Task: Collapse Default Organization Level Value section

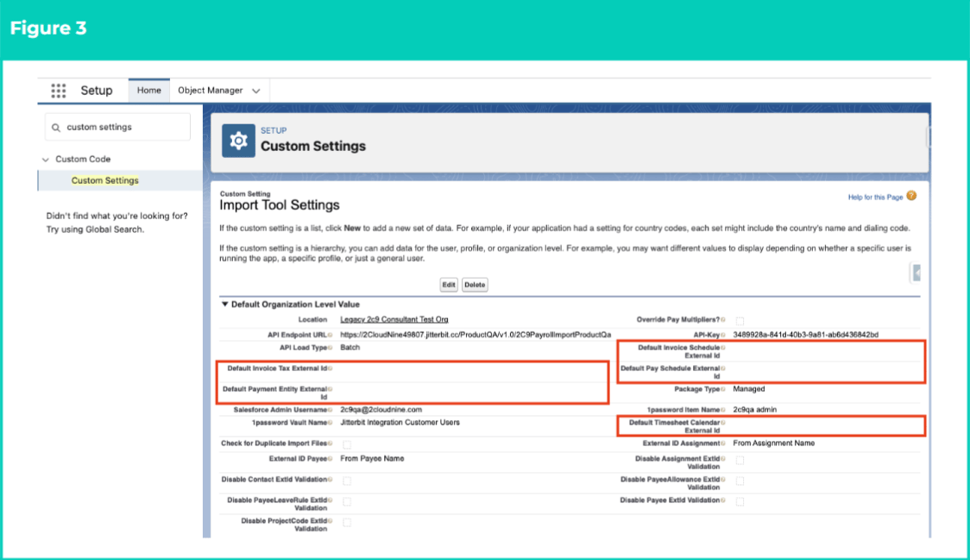Action: pos(224,305)
